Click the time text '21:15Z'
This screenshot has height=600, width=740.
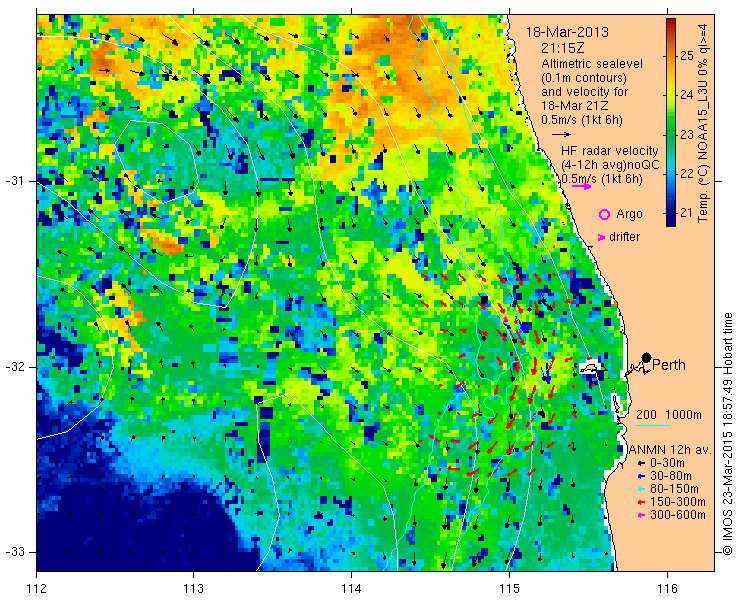[x=563, y=48]
